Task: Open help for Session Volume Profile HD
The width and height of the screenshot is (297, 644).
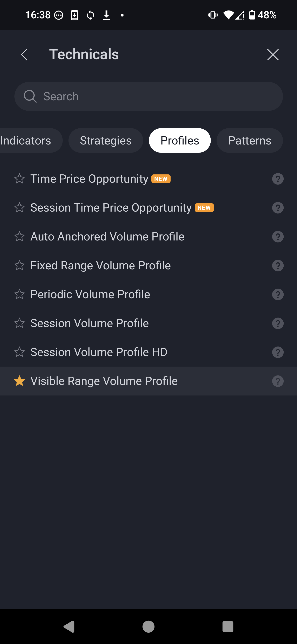Action: click(278, 352)
